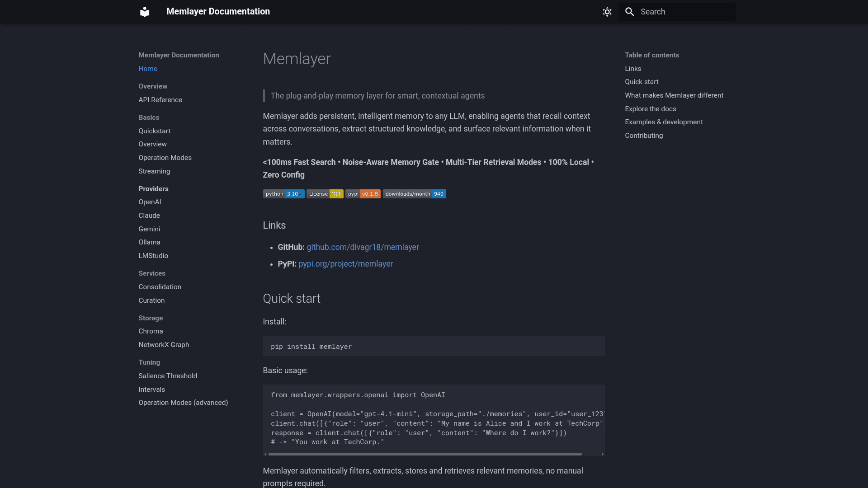Open the Chroma storage page
Viewport: 868px width, 488px height.
(151, 331)
